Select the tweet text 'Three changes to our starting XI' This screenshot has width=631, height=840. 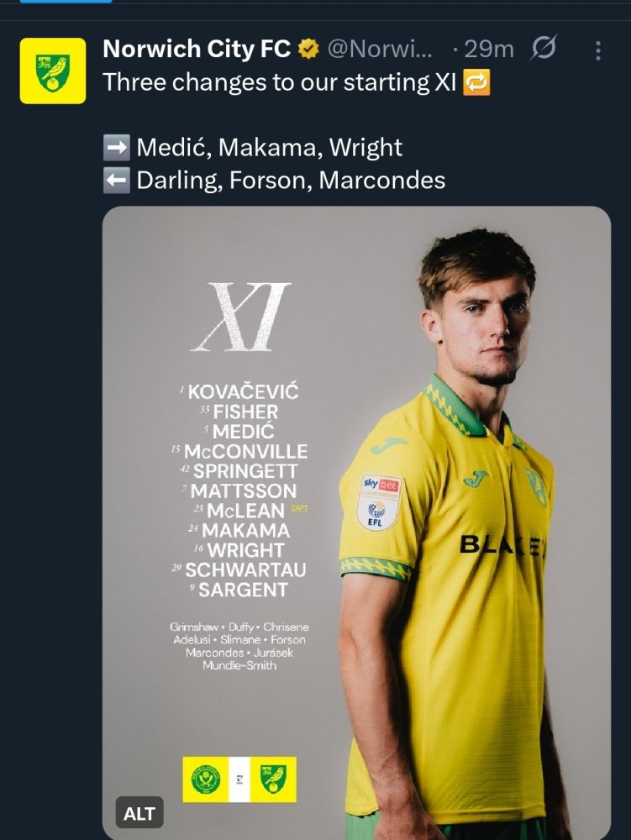tap(279, 83)
